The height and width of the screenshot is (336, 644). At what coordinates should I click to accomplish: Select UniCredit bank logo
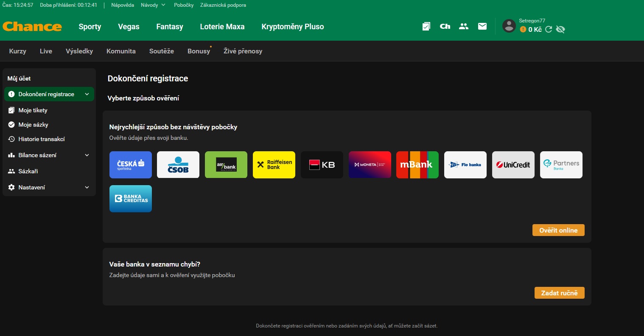coord(513,165)
